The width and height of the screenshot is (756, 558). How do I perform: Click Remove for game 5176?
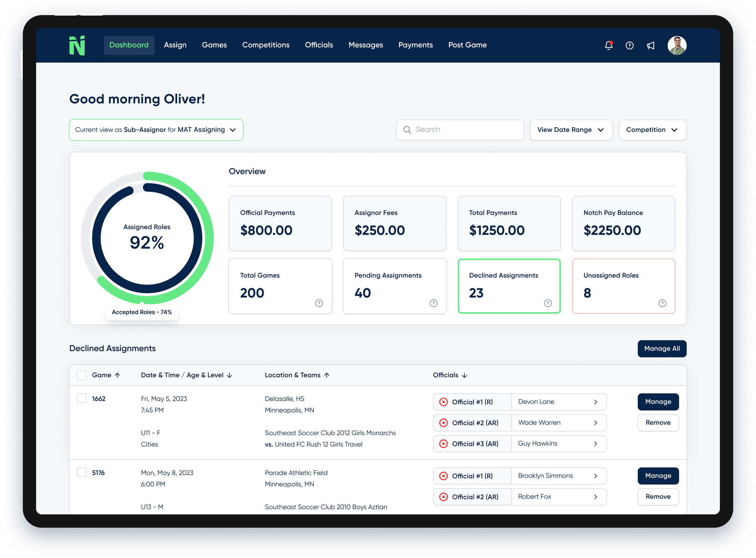pyautogui.click(x=658, y=497)
